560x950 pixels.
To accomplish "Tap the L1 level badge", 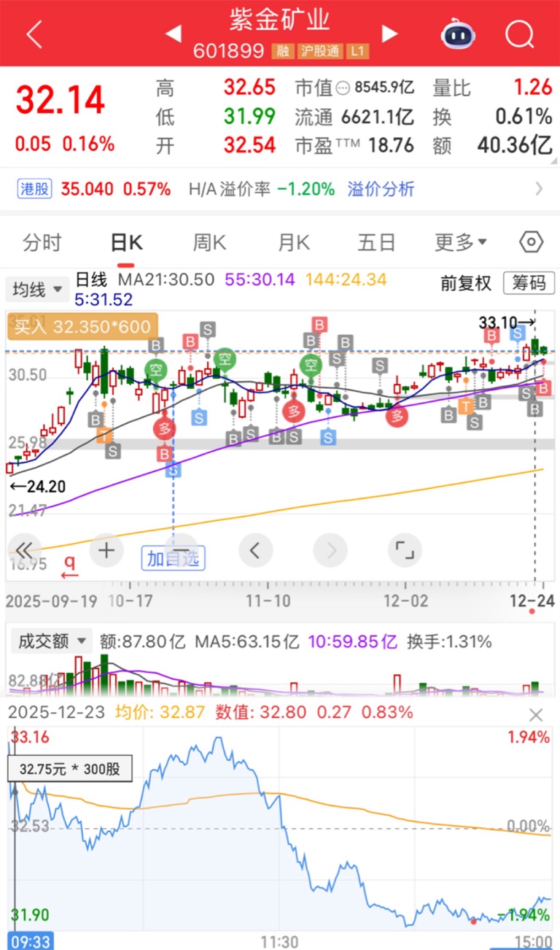I will point(359,52).
